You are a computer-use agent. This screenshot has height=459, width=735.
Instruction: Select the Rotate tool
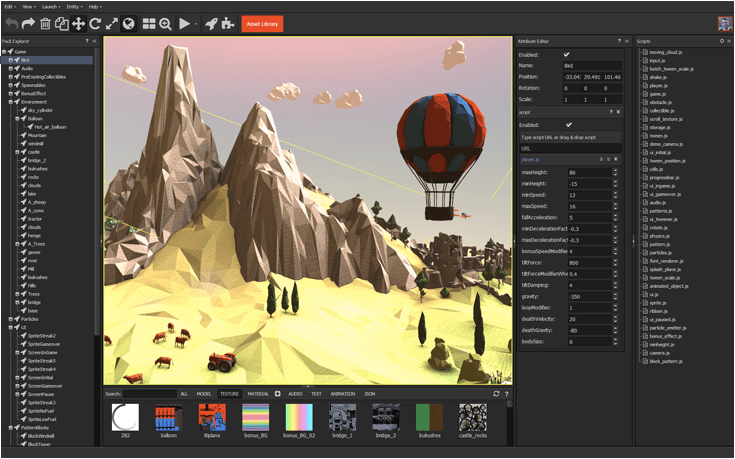[95, 23]
